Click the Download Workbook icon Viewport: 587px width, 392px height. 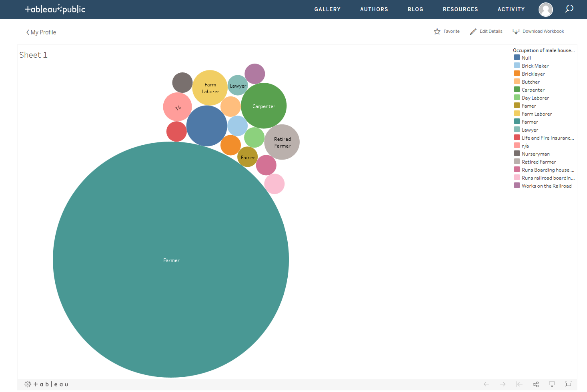coord(516,32)
